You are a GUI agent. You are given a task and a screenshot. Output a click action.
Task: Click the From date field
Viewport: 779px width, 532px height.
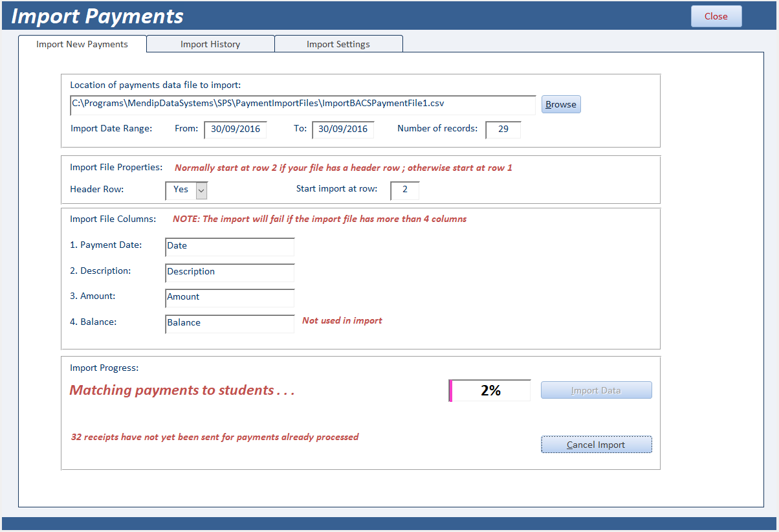(236, 129)
